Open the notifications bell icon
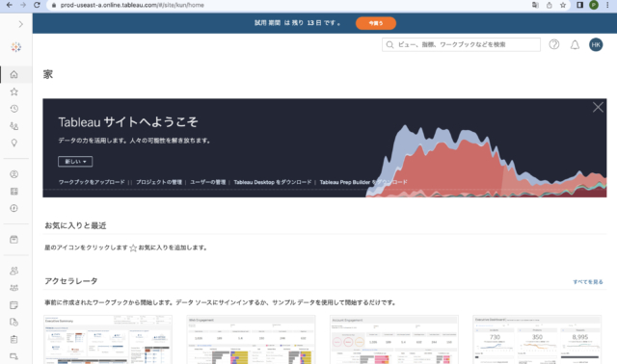The height and width of the screenshot is (364, 617). (575, 45)
